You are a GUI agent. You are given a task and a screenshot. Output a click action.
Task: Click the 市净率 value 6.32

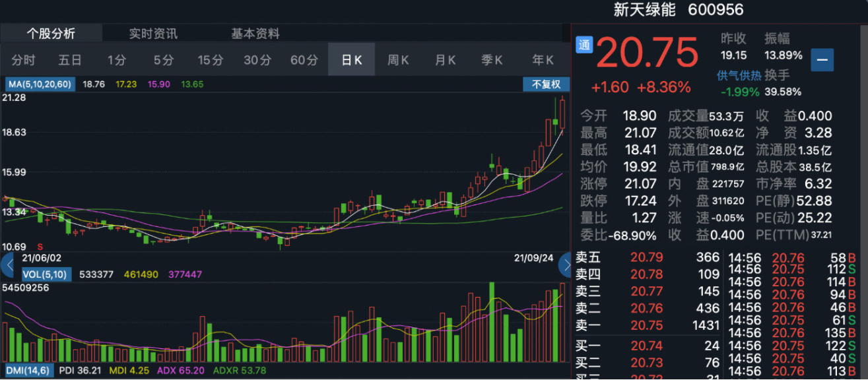819,183
